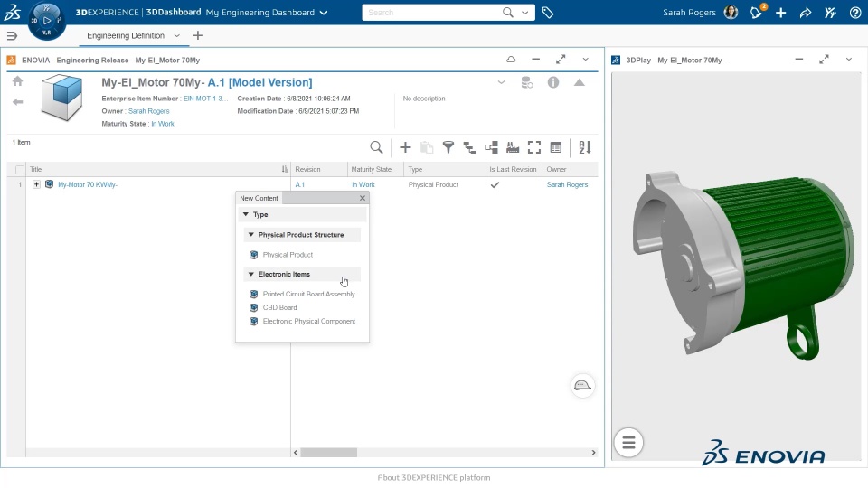Screen dimensions: 868x488
Task: Open the collaboration tools icon
Action: point(830,12)
